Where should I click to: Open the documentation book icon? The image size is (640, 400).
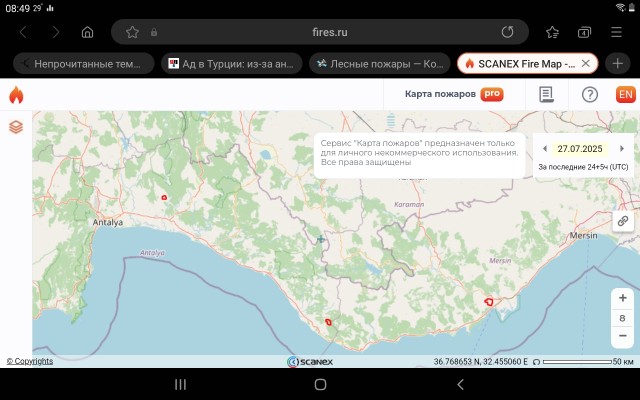coord(546,95)
